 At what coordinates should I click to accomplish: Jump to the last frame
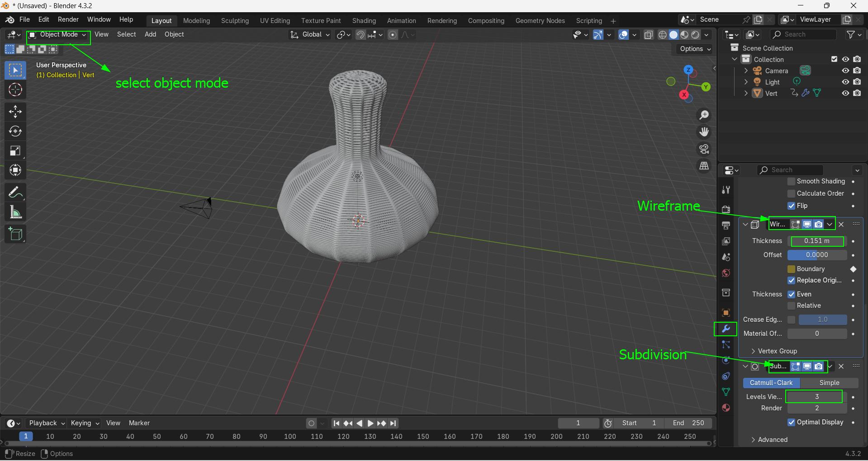coord(393,423)
